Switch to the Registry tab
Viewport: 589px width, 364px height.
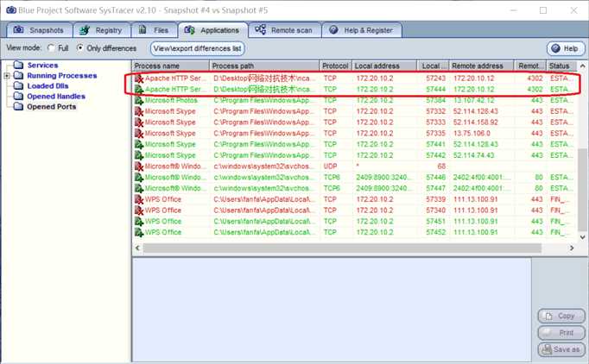coord(102,30)
